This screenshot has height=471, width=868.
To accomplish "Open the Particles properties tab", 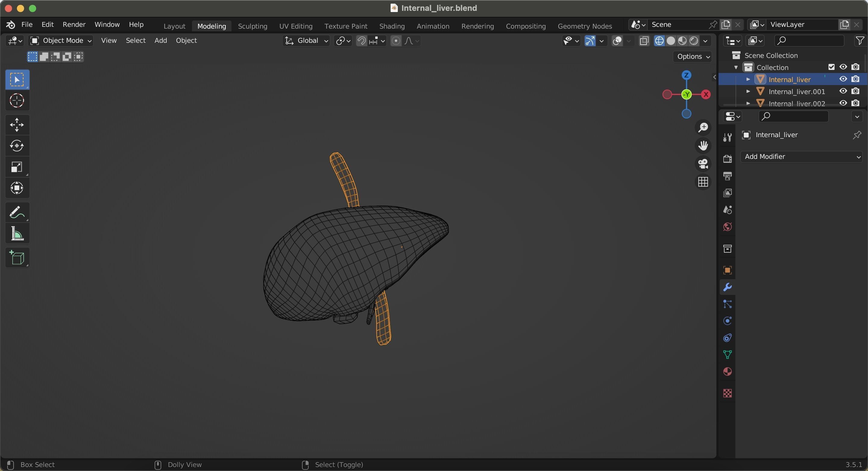I will click(727, 304).
